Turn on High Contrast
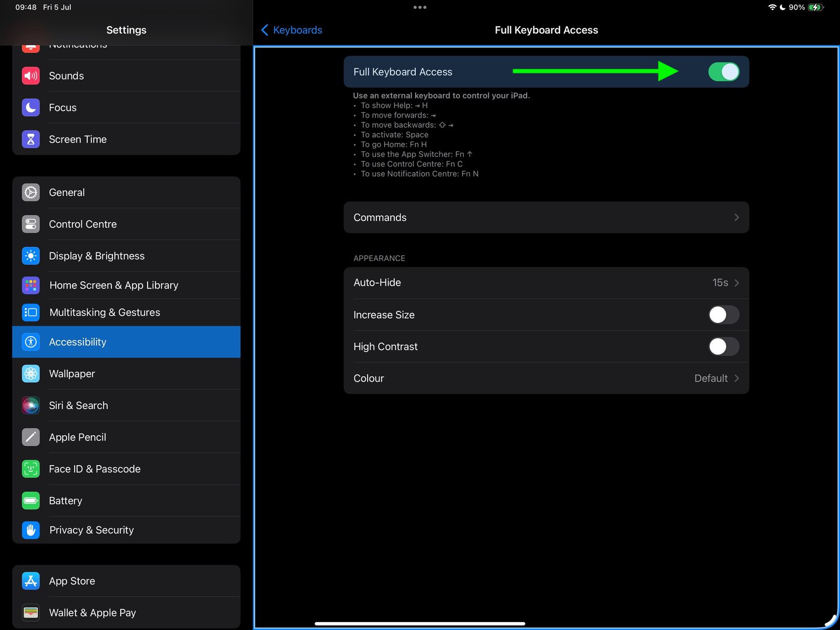The width and height of the screenshot is (840, 630). 724,346
